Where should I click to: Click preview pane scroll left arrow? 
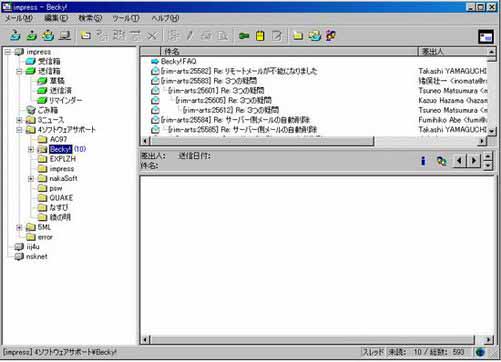coord(145,340)
